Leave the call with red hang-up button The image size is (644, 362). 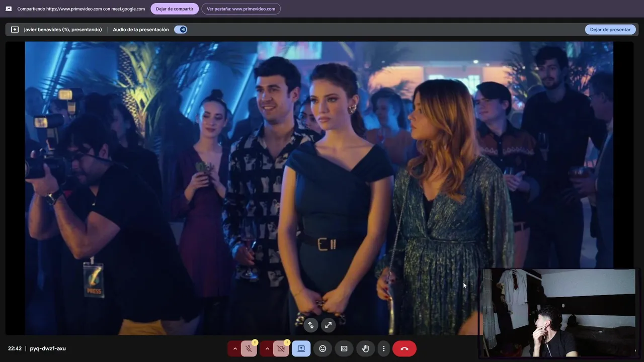[405, 348]
